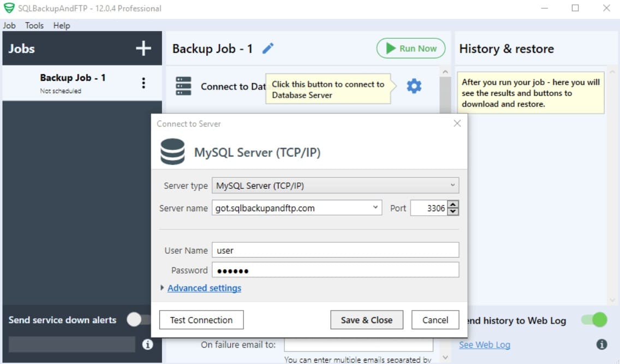Click the 'Not scheduled' status text
Viewport: 620px width, 364px height.
click(x=61, y=91)
